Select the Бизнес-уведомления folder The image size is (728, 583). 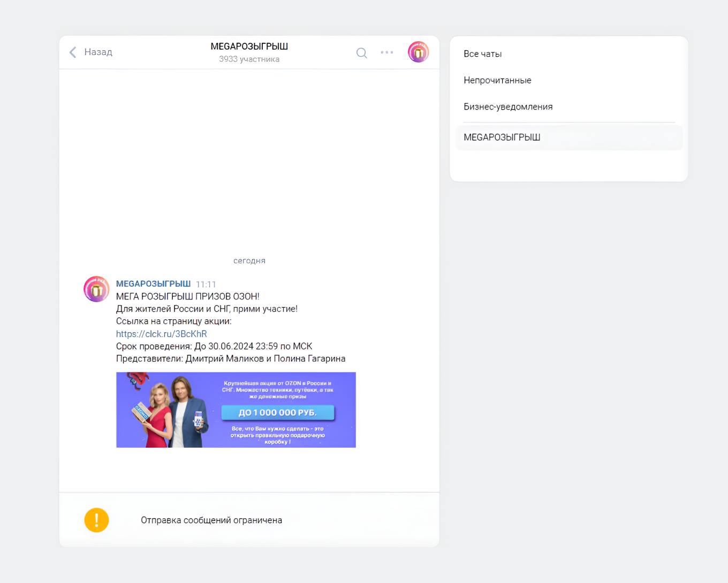pyautogui.click(x=509, y=106)
